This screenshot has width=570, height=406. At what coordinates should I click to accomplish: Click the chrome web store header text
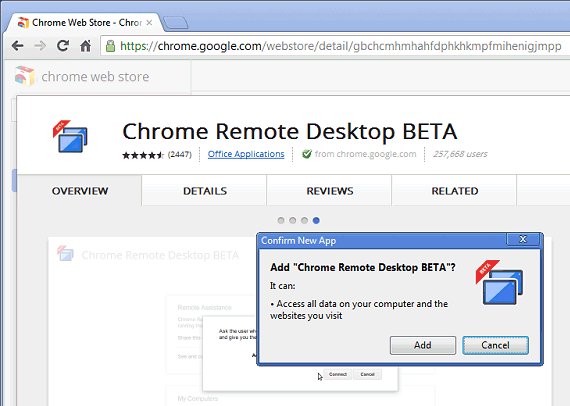(x=95, y=77)
